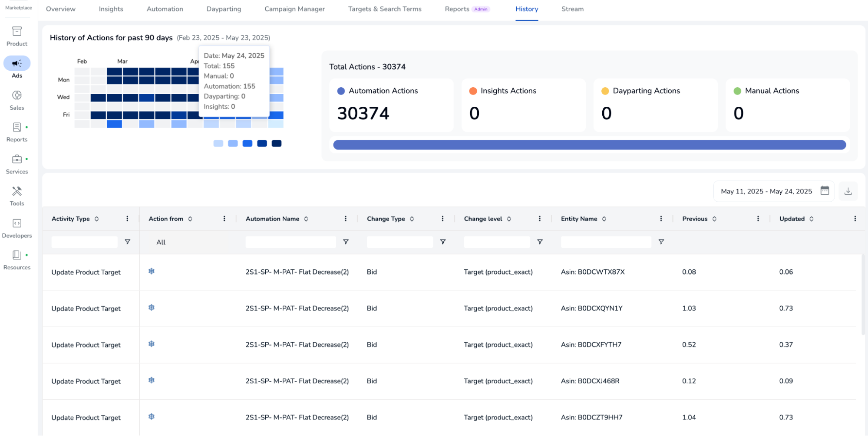Select the Stream navigation item
Screen dimensions: 868x436
click(x=572, y=9)
